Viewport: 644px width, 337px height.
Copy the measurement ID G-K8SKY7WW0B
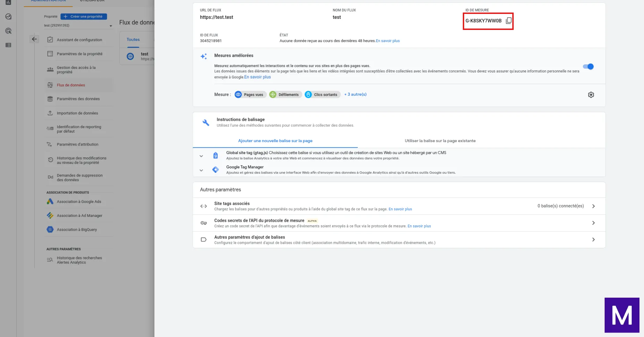pyautogui.click(x=508, y=21)
